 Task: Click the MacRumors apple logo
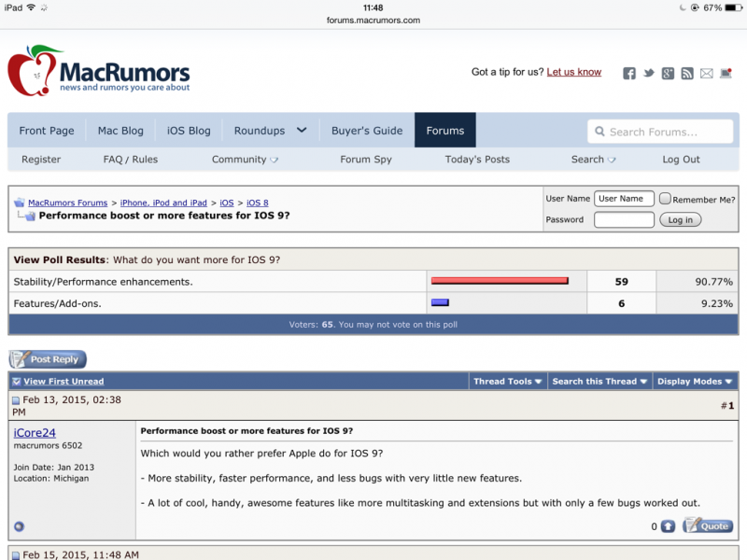pyautogui.click(x=31, y=73)
